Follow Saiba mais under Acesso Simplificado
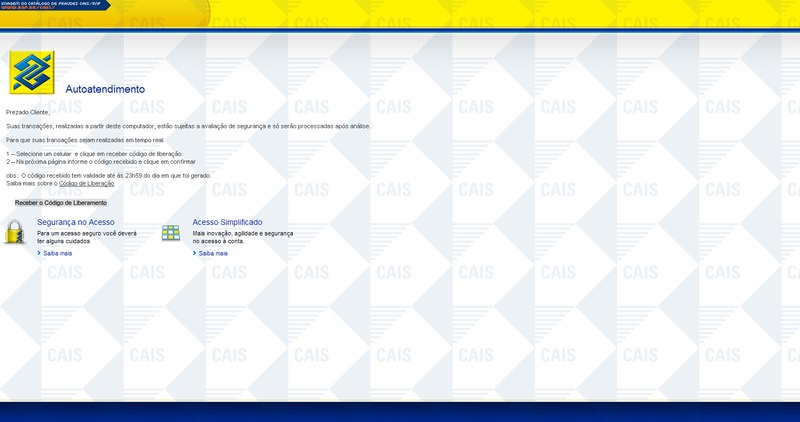Image resolution: width=800 pixels, height=422 pixels. click(213, 254)
